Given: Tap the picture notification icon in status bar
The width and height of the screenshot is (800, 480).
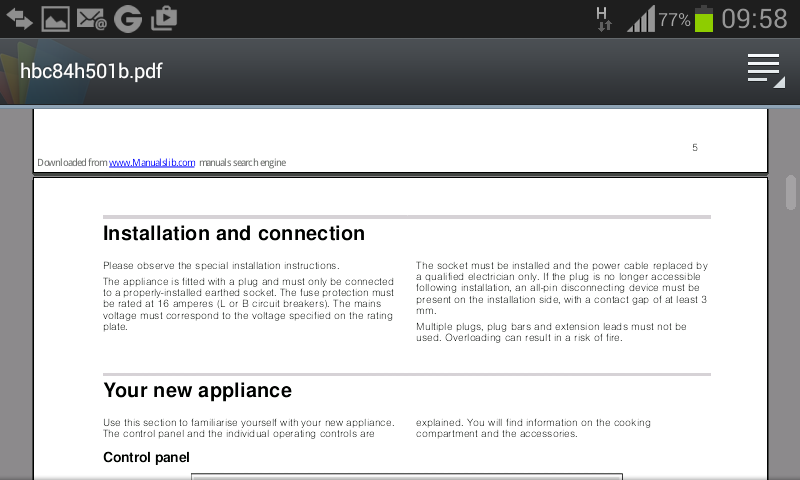Looking at the screenshot, I should (x=55, y=18).
